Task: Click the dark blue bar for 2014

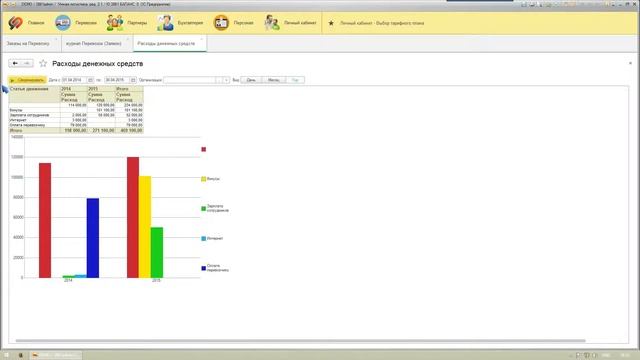Action: (93, 238)
